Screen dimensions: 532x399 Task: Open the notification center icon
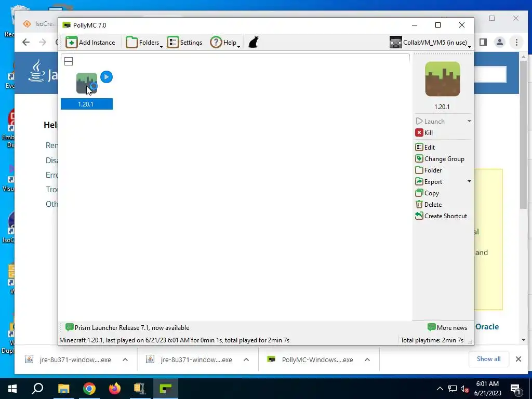click(515, 389)
